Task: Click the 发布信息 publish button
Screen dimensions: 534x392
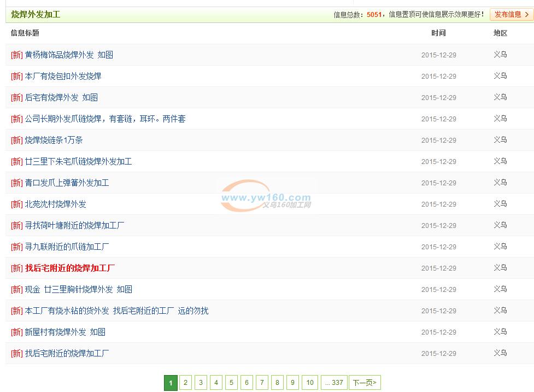Action: [x=511, y=15]
